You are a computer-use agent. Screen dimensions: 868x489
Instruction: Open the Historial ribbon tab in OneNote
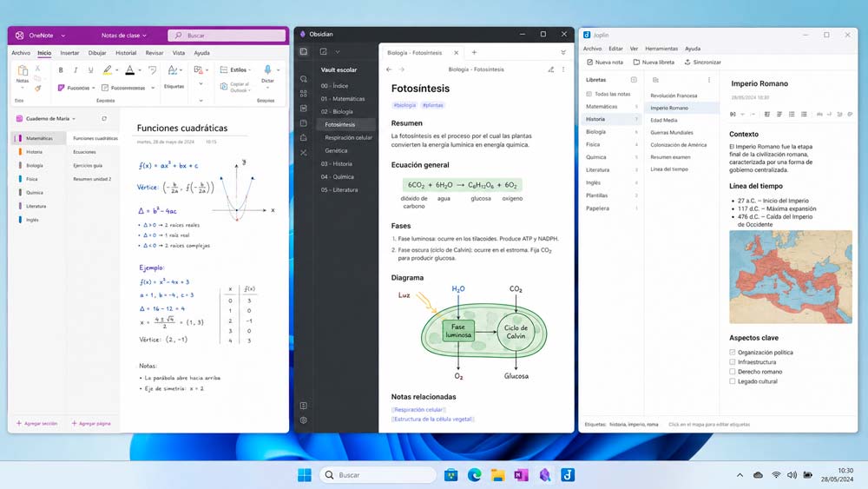point(126,53)
